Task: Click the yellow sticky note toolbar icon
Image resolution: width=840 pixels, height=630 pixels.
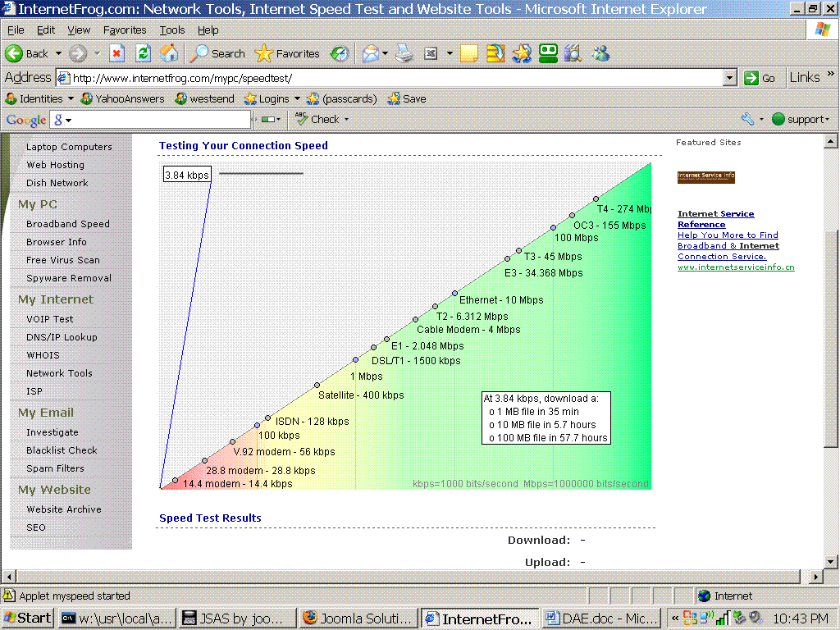Action: point(468,53)
